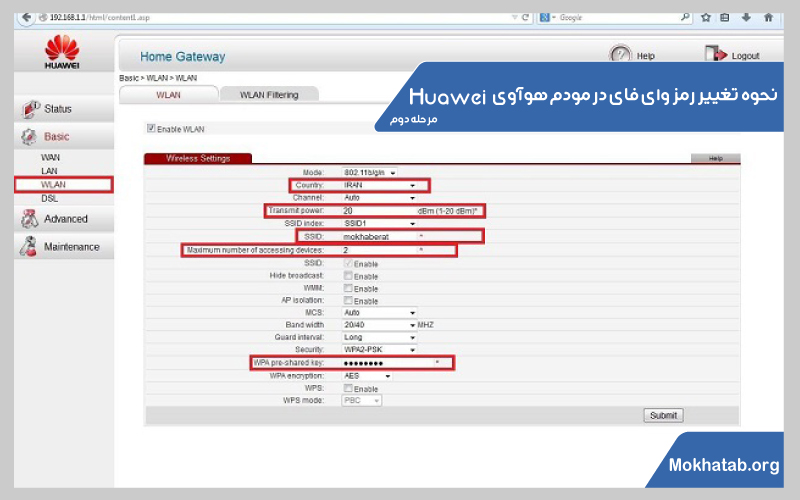Screen dimensions: 800x500
Task: Click the browser back arrow button
Action: point(11,17)
